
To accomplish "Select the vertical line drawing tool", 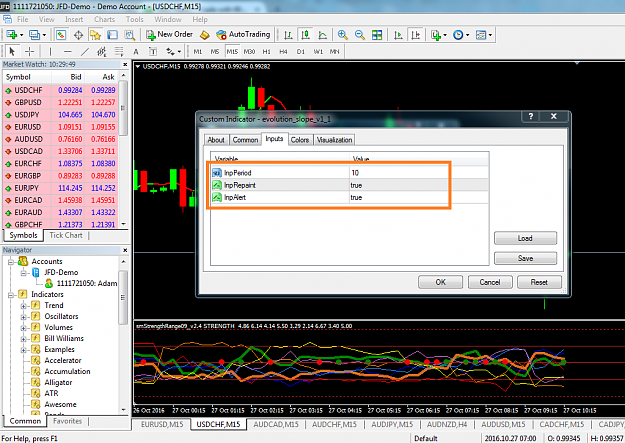I will tap(50, 51).
